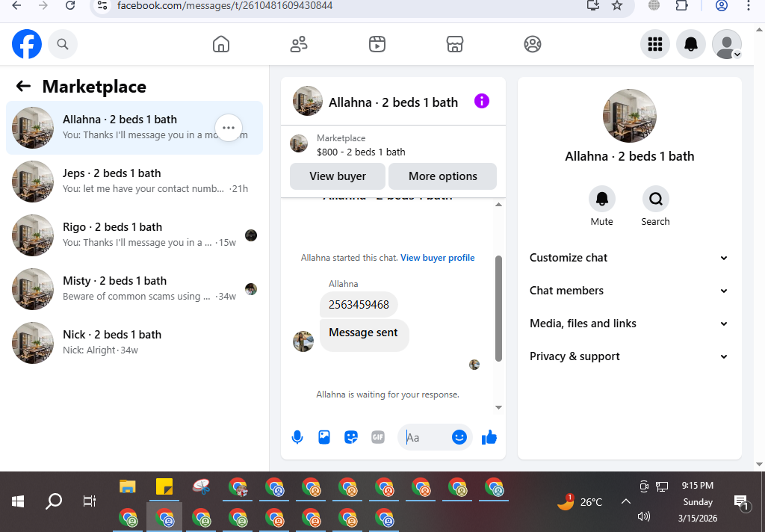Expand Media, files and links section
The height and width of the screenshot is (532, 765).
[629, 323]
